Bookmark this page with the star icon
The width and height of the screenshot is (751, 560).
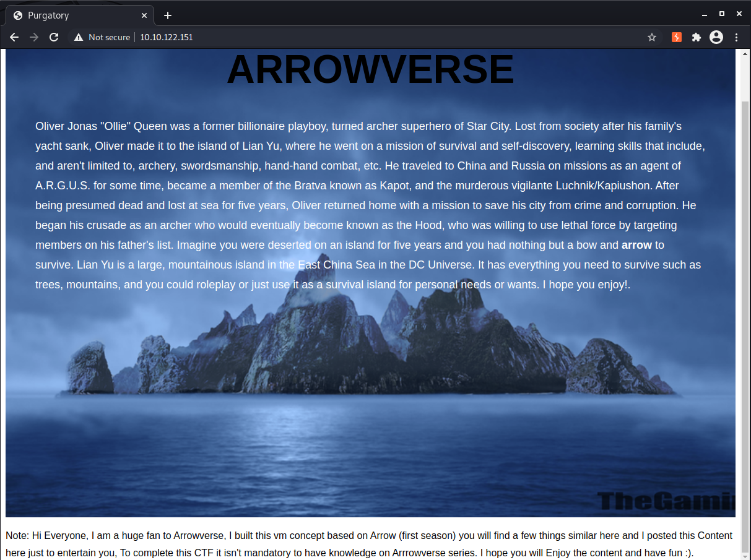pyautogui.click(x=652, y=37)
